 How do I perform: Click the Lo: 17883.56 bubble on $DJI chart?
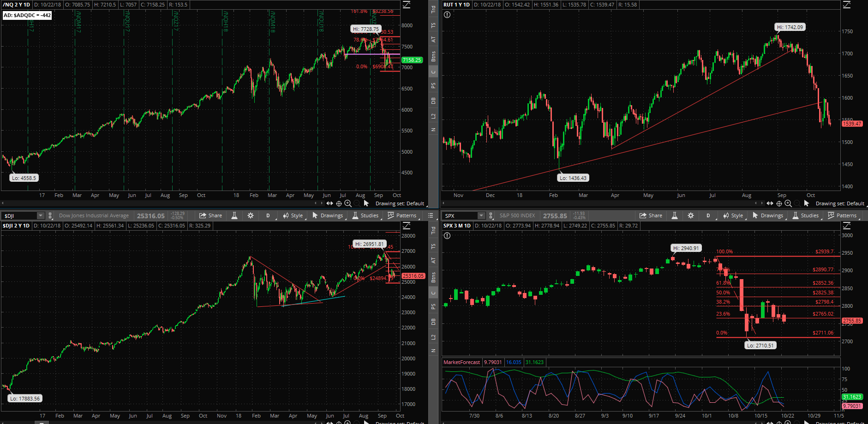click(x=25, y=399)
